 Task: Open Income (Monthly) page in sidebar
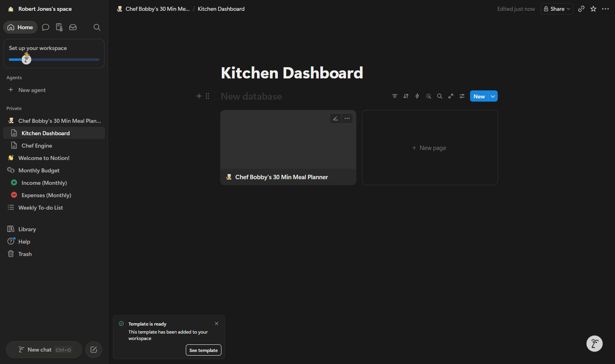point(54,183)
